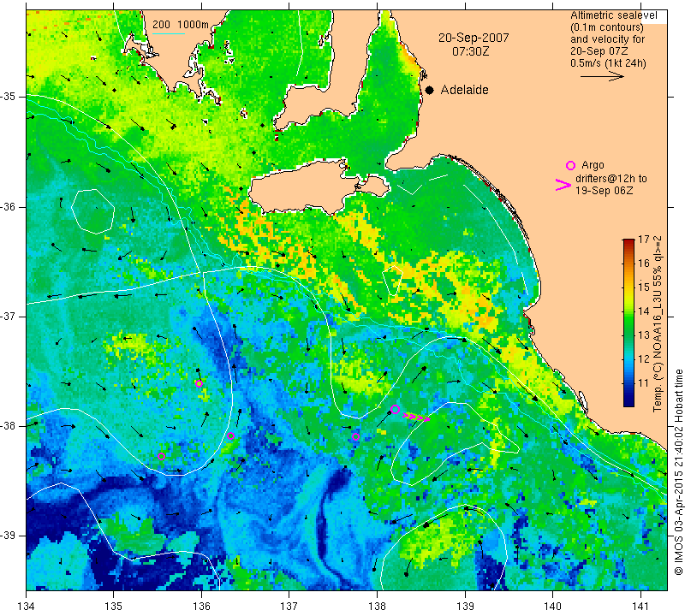The width and height of the screenshot is (685, 616).
Task: Click the '200 1000m' depth contour label
Action: (x=181, y=25)
